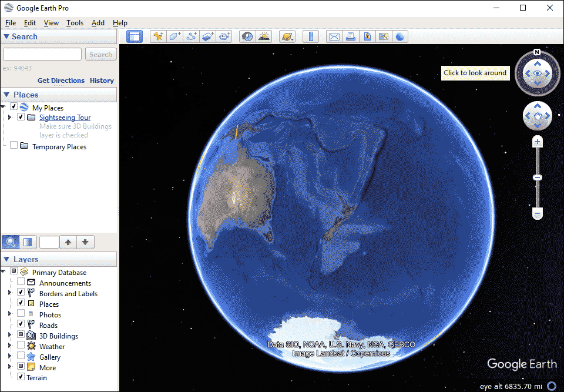Viewport: 564px width, 392px height.
Task: Click the zoom in plus button
Action: [x=538, y=142]
